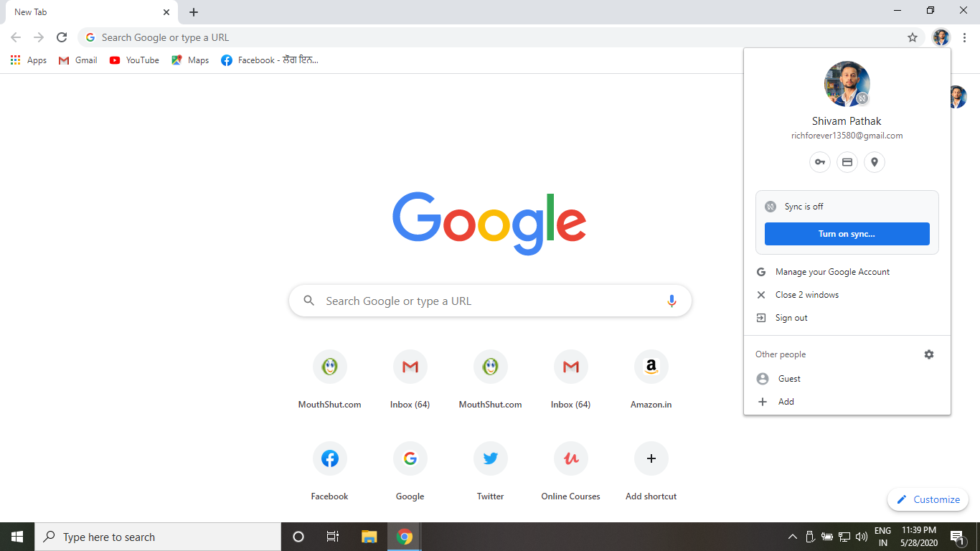The image size is (980, 551).
Task: Open Google shortcut tile
Action: click(x=410, y=471)
